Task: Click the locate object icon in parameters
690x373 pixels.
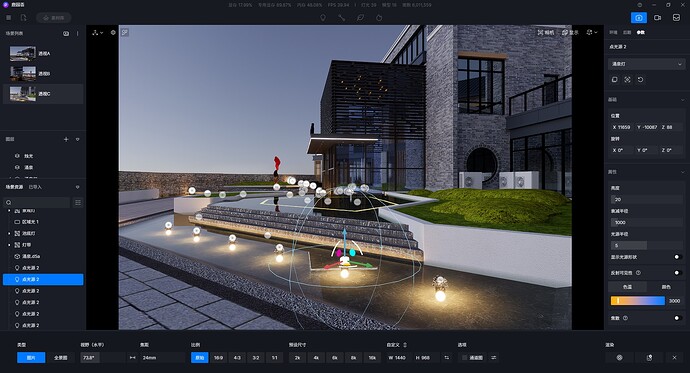Action: (628, 80)
